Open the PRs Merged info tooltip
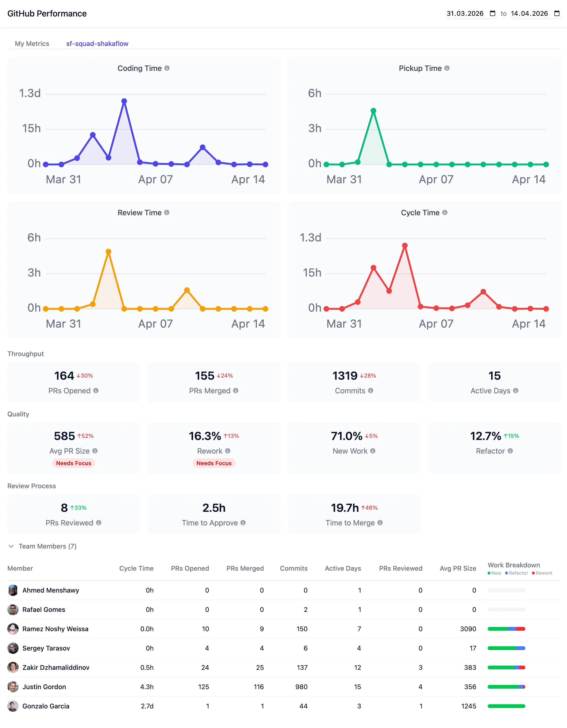567x728 pixels. click(x=236, y=391)
